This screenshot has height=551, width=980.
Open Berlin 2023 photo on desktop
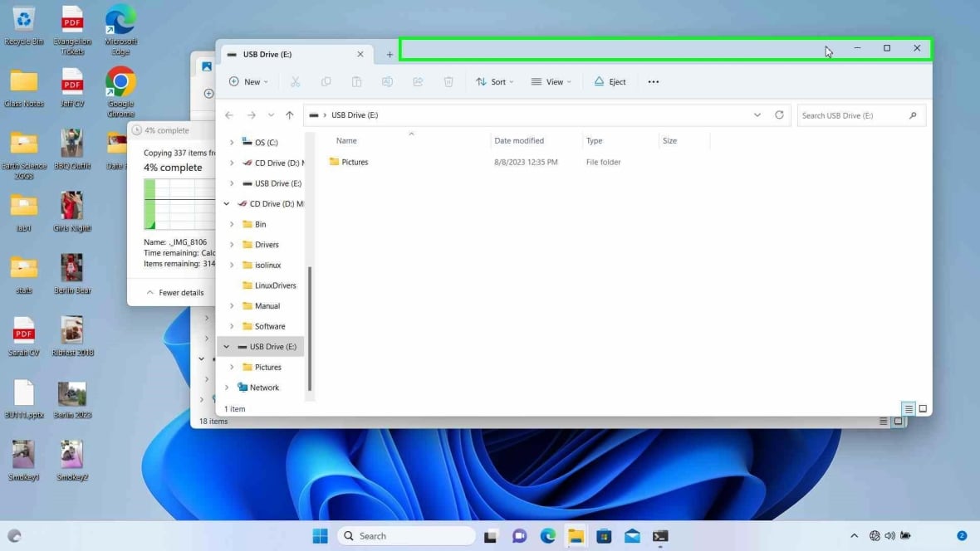coord(72,399)
